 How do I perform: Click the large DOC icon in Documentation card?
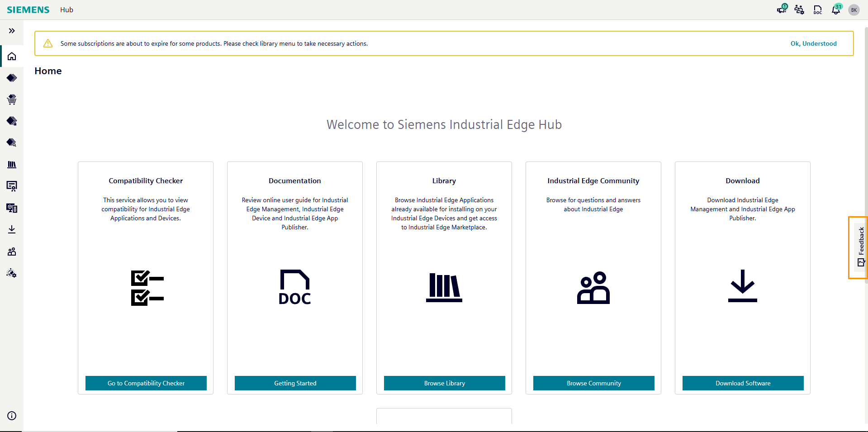tap(295, 287)
